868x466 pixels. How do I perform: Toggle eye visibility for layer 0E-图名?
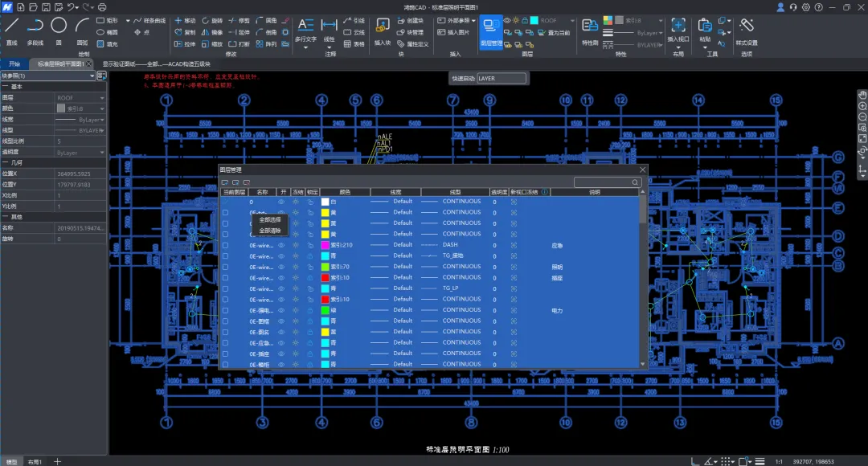click(281, 332)
